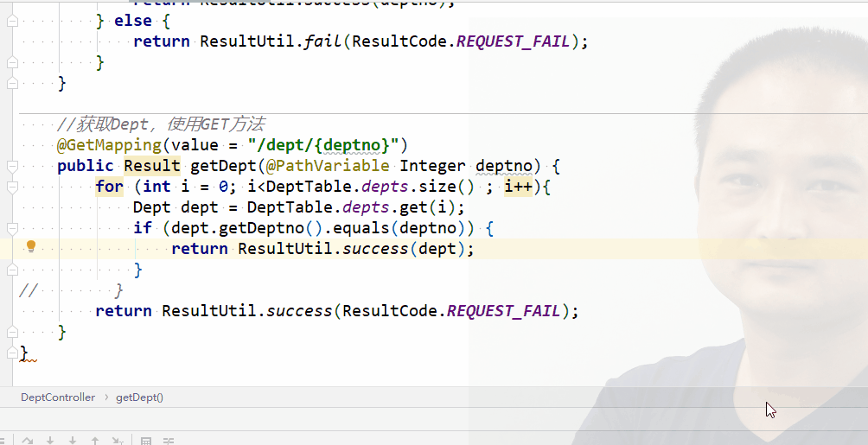Image resolution: width=868 pixels, height=445 pixels.
Task: Click fold marker of brace above the comment
Action: click(x=12, y=83)
